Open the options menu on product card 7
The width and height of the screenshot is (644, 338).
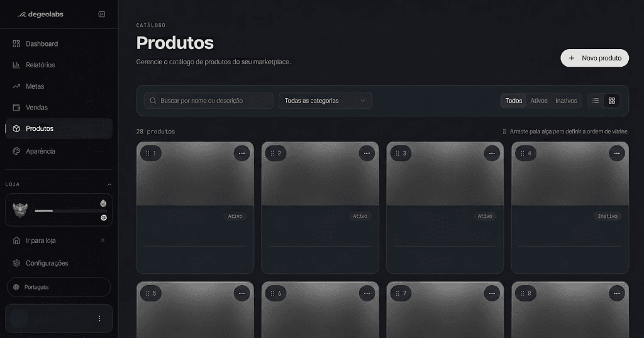click(492, 293)
